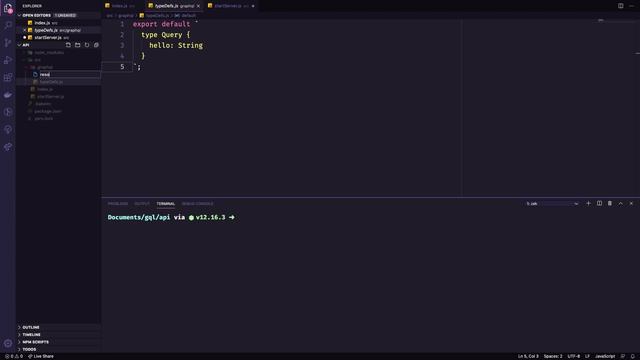Collapse the graphql folder in explorer

pyautogui.click(x=58, y=67)
